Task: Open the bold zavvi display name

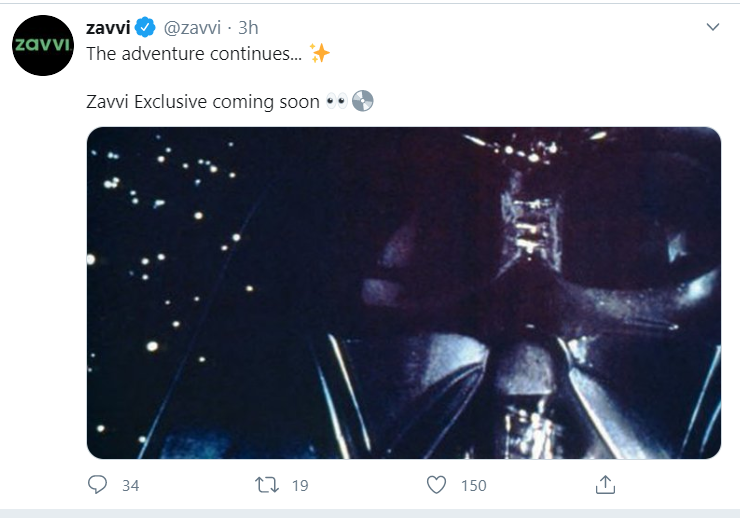Action: click(109, 27)
